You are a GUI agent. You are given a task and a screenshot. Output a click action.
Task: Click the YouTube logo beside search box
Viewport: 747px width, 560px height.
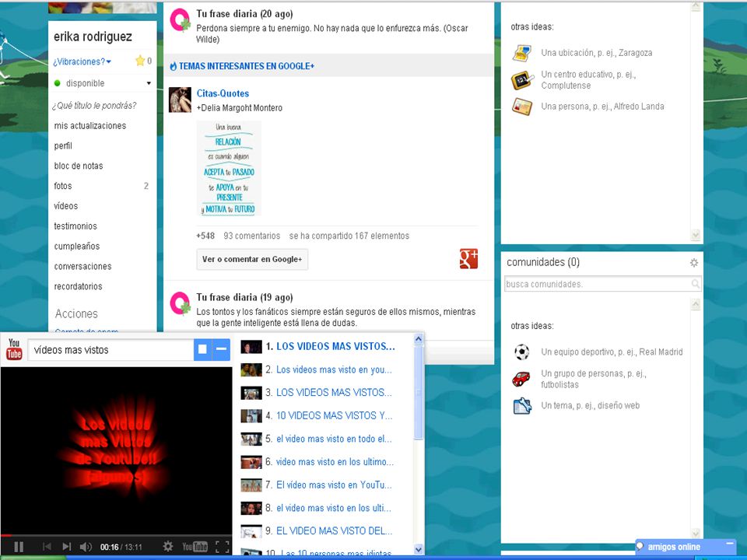(14, 349)
